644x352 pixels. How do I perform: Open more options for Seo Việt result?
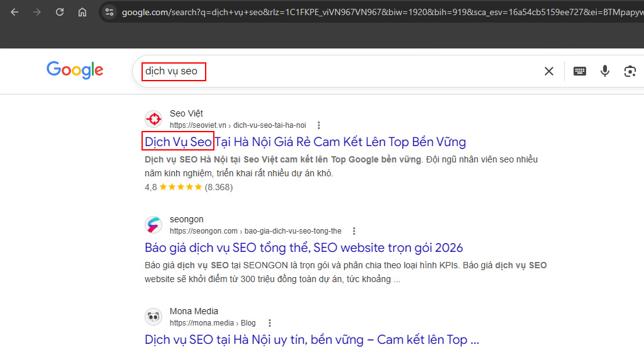pyautogui.click(x=319, y=125)
